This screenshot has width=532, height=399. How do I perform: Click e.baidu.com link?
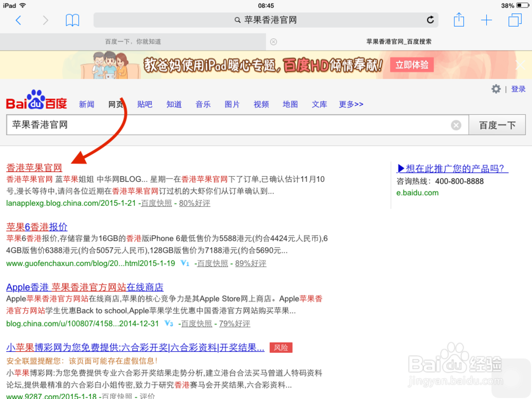click(417, 193)
